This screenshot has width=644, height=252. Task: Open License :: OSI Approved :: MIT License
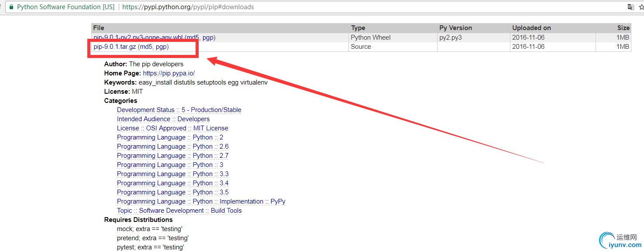172,128
